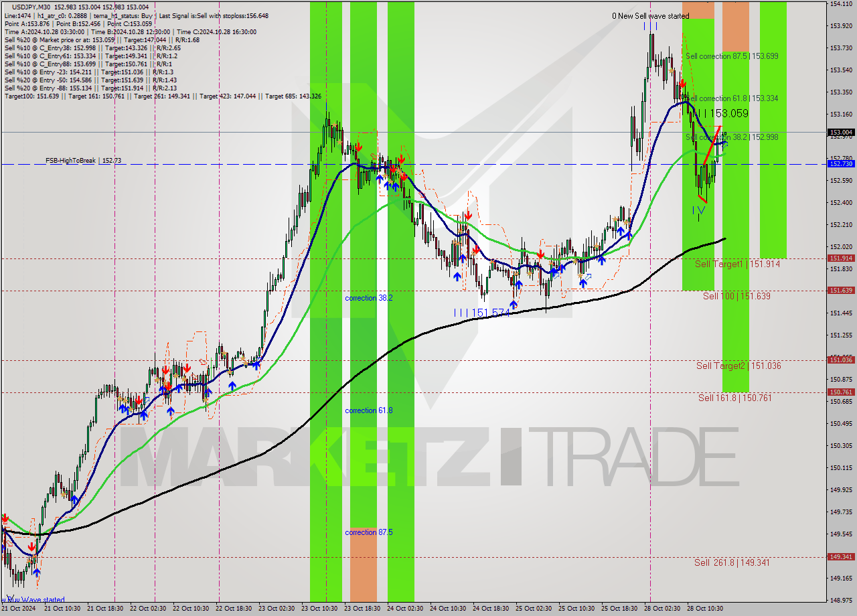The height and width of the screenshot is (616, 857).
Task: Click the blue "correction 87.5" label
Action: (x=369, y=532)
